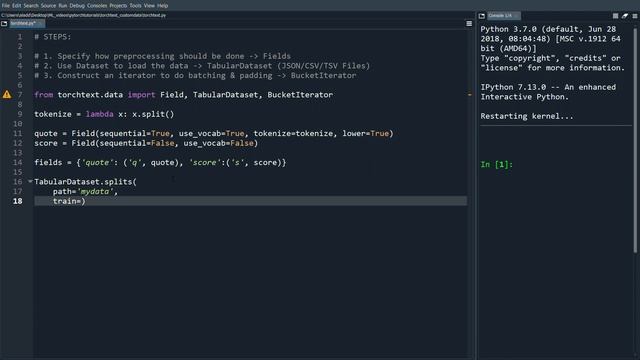Image resolution: width=640 pixels, height=360 pixels.
Task: Click the console browse tabs folder icon
Action: pyautogui.click(x=482, y=16)
